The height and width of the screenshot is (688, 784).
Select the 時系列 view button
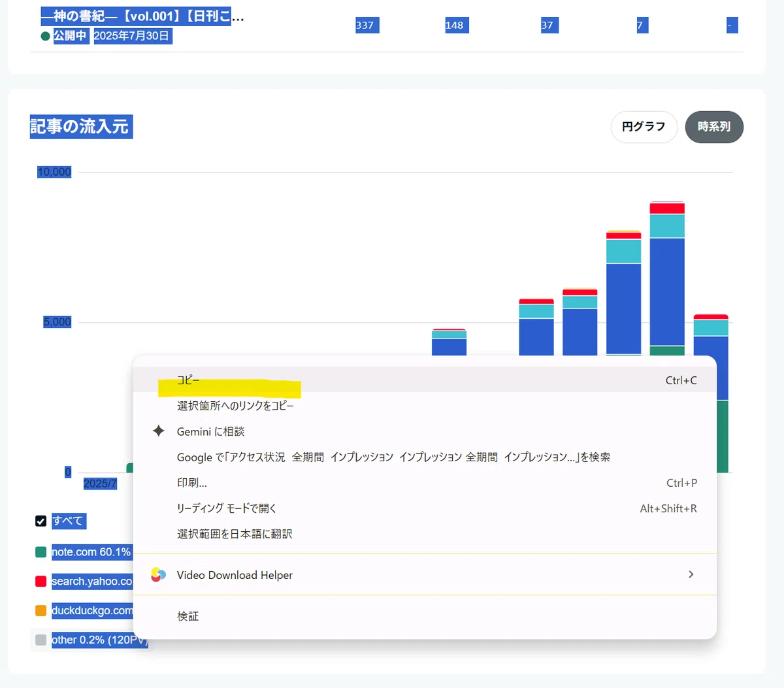(x=714, y=127)
